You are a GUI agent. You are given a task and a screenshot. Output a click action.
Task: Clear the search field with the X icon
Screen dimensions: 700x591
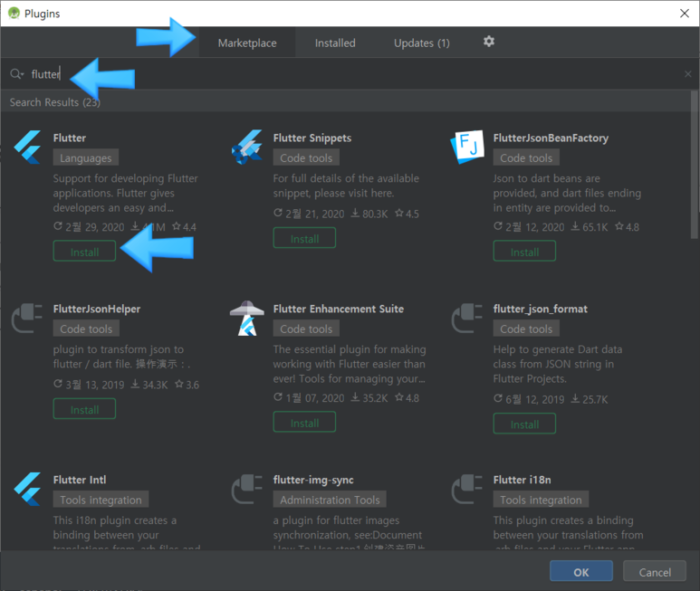coord(688,74)
